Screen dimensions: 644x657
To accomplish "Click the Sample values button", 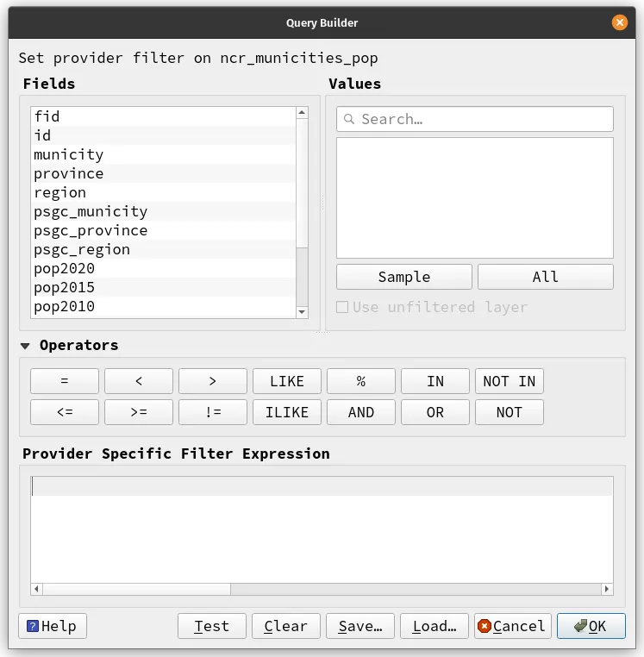I will tap(404, 277).
